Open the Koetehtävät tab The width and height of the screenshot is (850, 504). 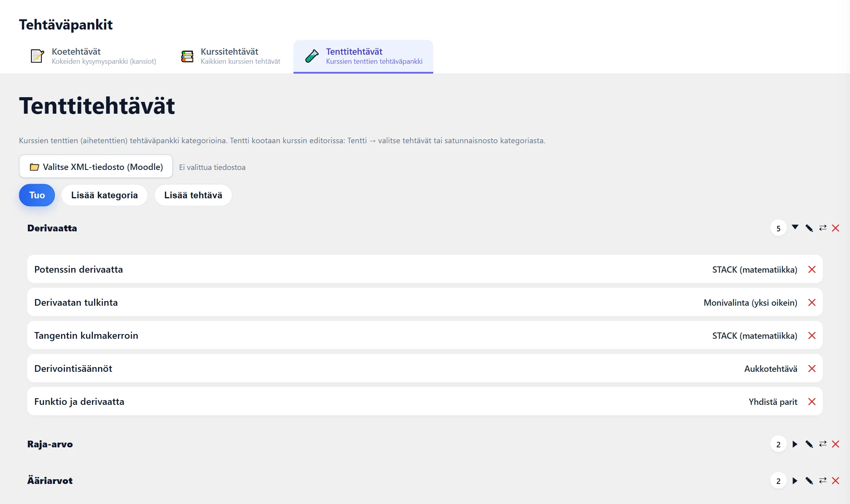pos(93,56)
